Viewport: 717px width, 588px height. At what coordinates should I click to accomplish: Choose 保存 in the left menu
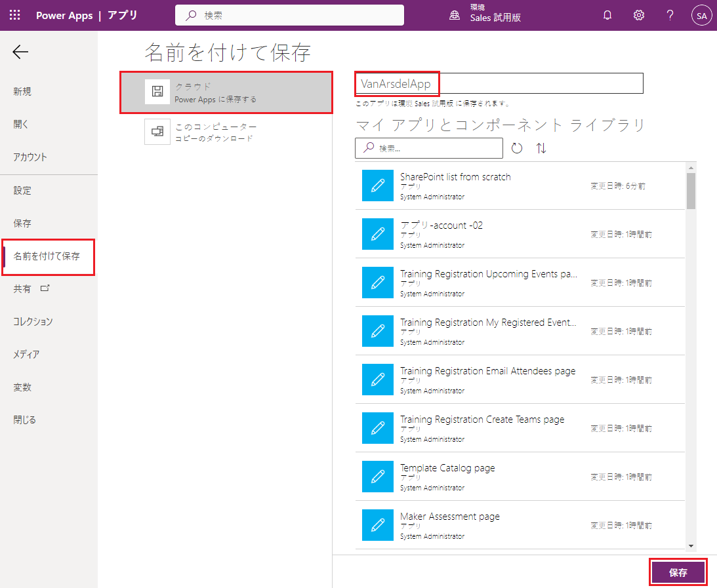tap(22, 224)
